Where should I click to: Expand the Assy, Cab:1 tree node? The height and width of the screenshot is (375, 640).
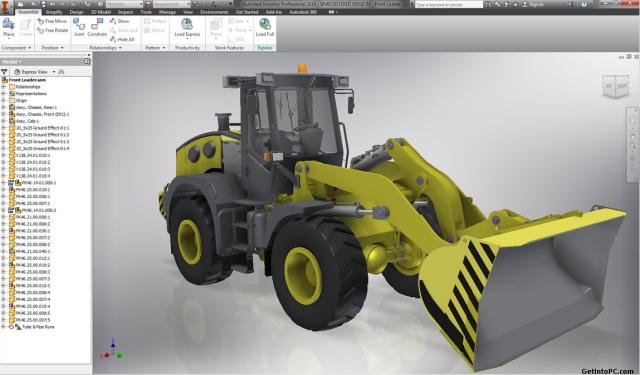pyautogui.click(x=3, y=121)
